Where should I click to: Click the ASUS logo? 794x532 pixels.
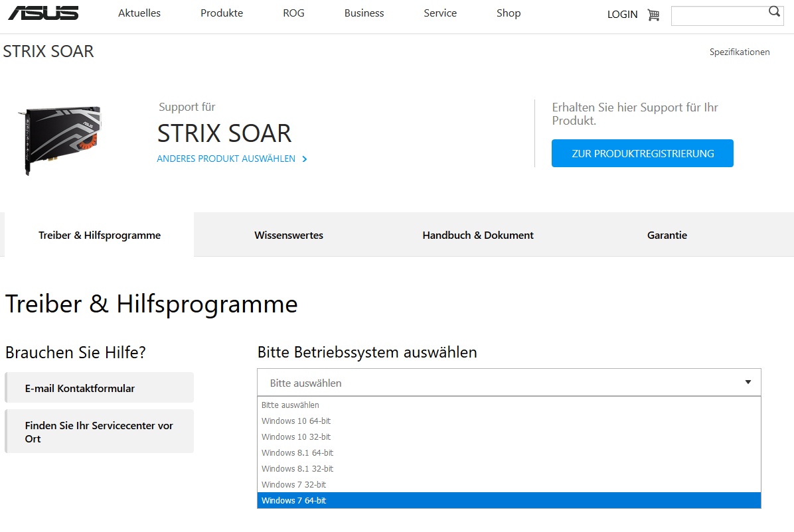click(x=44, y=13)
